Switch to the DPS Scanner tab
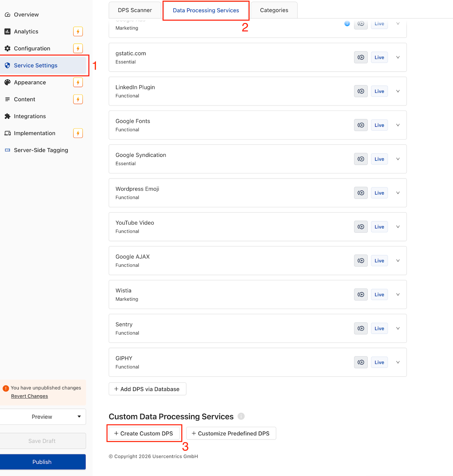Viewport: 453px width, 476px height. (x=135, y=10)
